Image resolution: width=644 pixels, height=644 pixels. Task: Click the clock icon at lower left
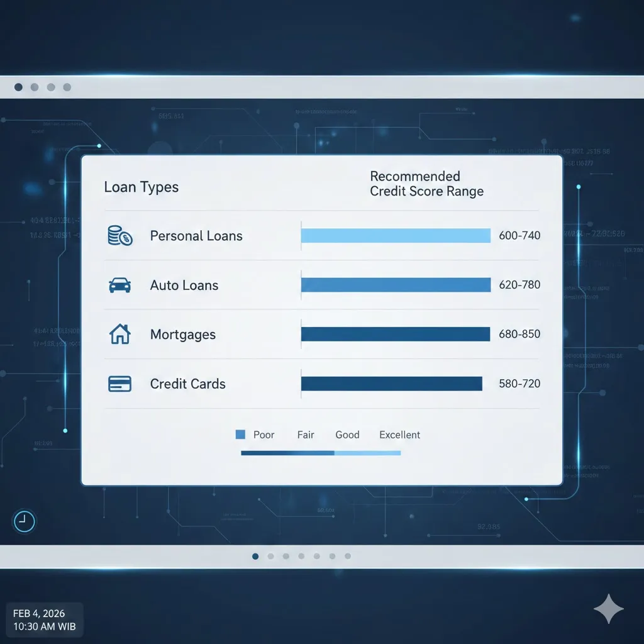tap(24, 520)
